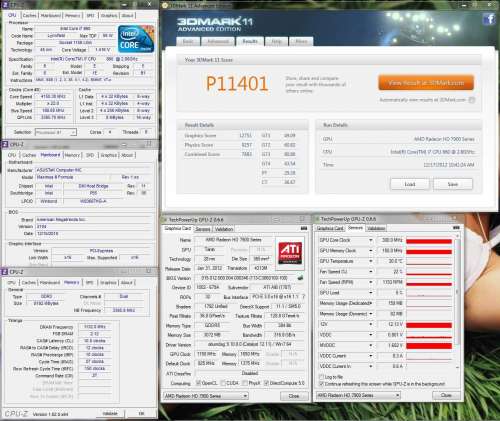Click the 12V red sensor graph
Image resolution: width=500 pixels, height=421 pixels.
429,324
